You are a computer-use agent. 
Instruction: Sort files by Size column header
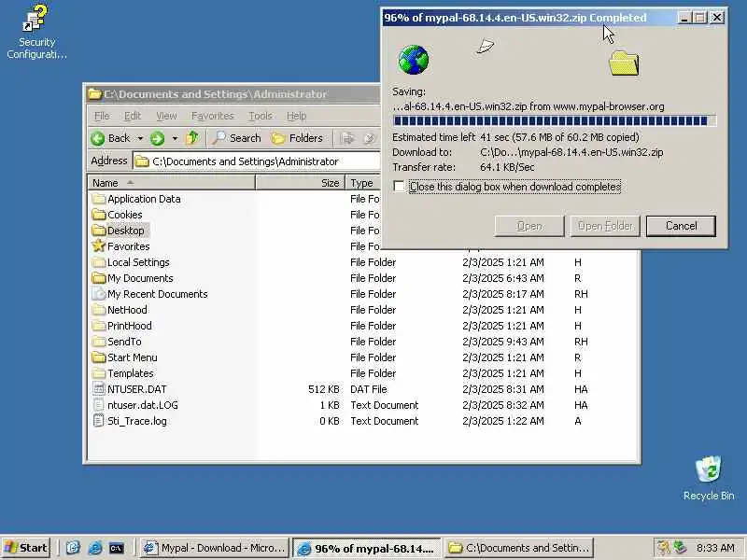300,183
